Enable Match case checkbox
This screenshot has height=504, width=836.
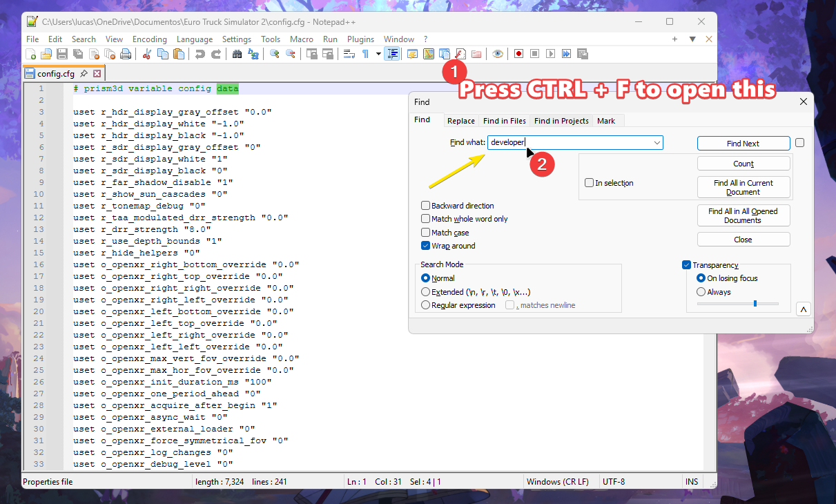[426, 233]
